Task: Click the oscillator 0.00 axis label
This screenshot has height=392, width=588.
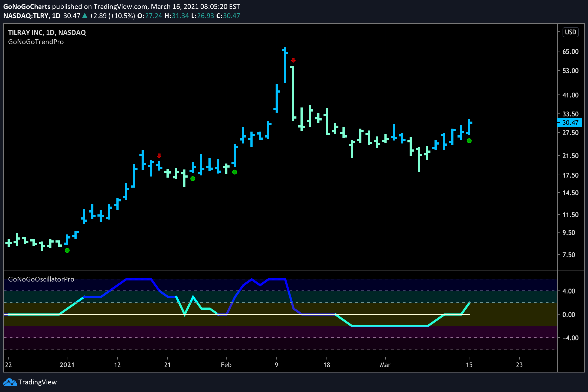Action: pyautogui.click(x=569, y=315)
